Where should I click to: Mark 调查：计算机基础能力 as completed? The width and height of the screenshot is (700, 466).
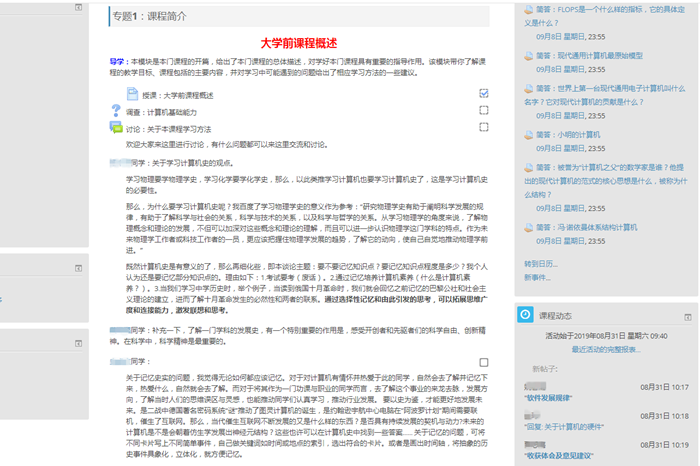click(x=484, y=111)
